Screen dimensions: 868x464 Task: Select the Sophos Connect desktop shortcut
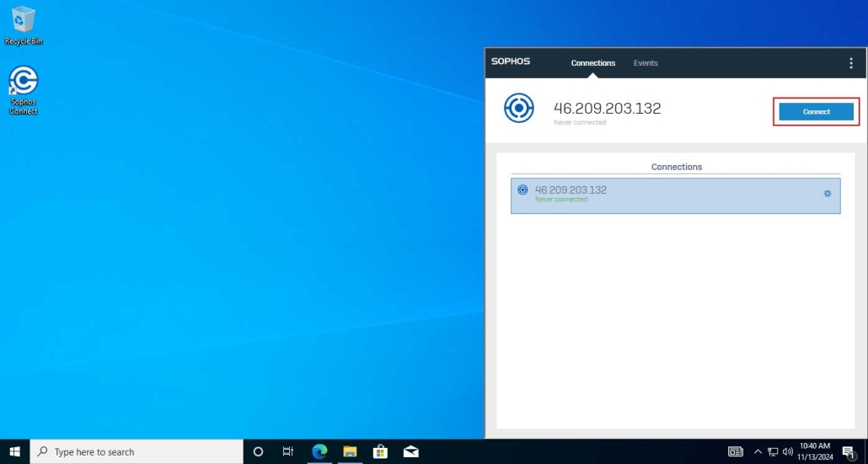24,90
